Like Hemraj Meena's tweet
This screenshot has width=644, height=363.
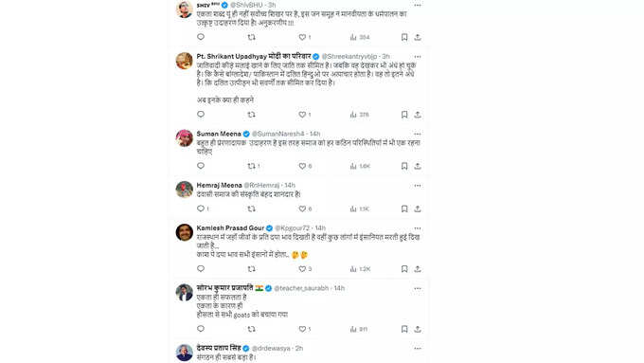click(x=303, y=209)
